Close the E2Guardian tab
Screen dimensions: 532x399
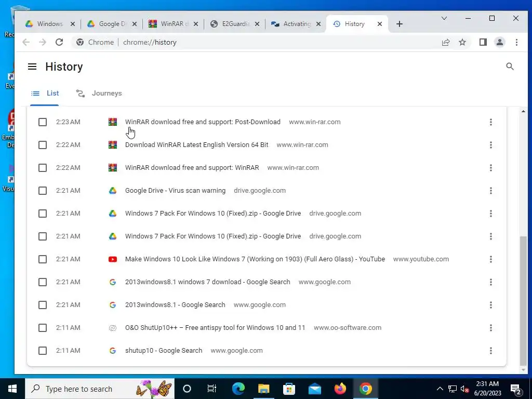(257, 24)
